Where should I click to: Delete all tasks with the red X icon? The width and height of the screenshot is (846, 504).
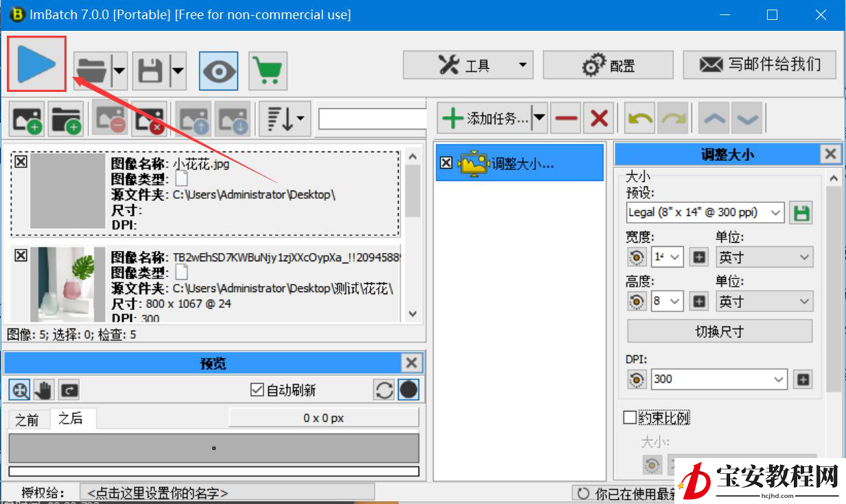(600, 119)
